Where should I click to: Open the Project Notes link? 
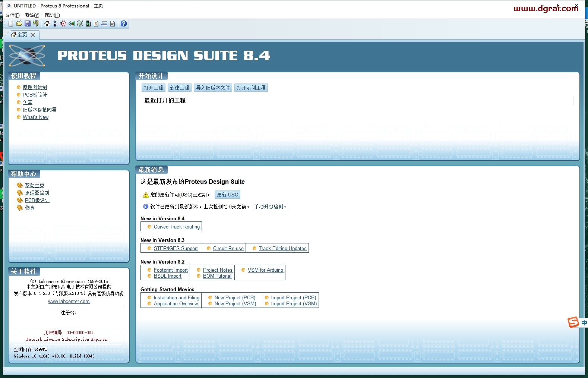pos(218,270)
